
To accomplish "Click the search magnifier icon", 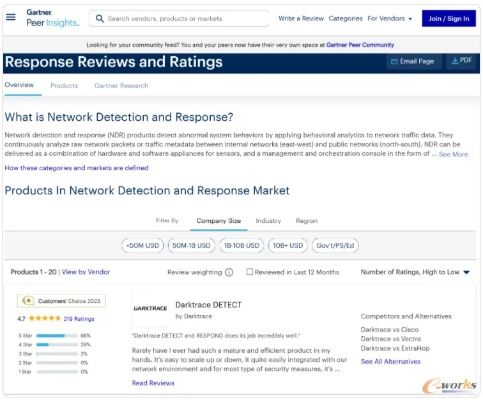I will [x=100, y=19].
